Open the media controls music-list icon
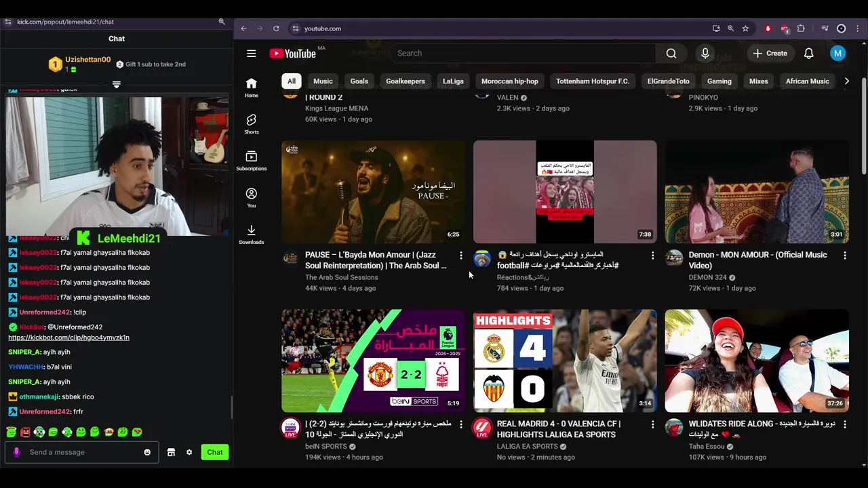 (x=825, y=28)
